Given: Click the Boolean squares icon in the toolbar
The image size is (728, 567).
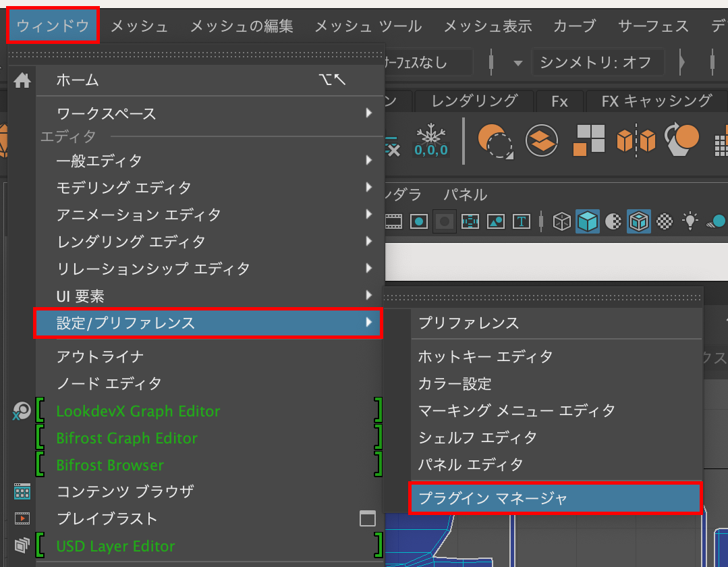Looking at the screenshot, I should click(x=591, y=140).
